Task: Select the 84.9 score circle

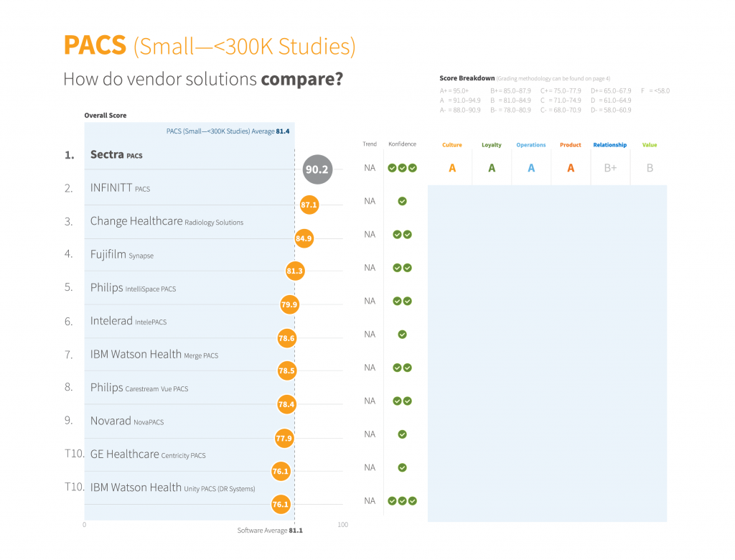Action: pos(304,238)
